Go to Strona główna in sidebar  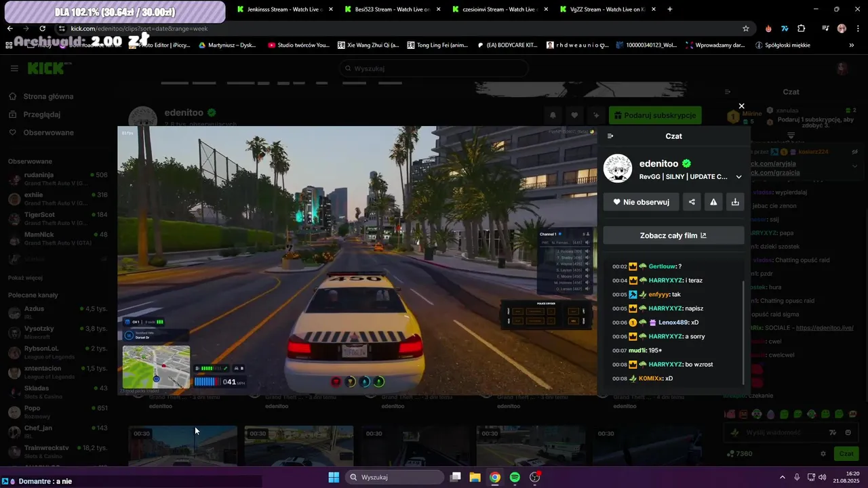[x=48, y=96]
